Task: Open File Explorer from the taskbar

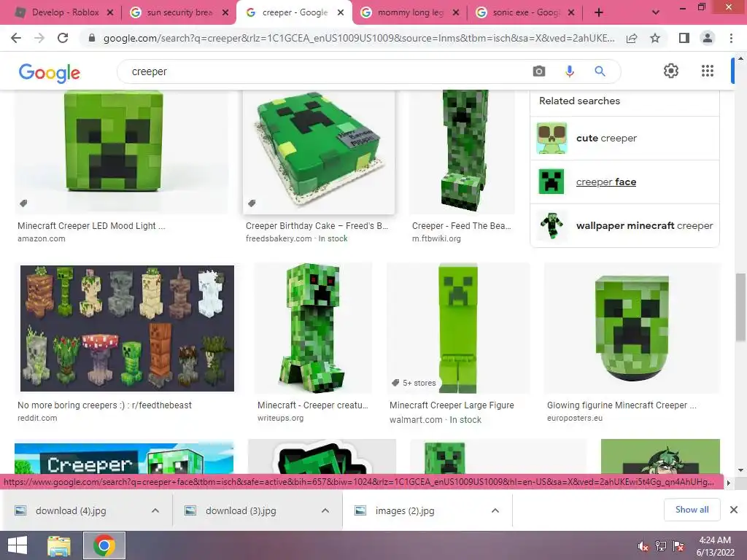Action: 59,545
